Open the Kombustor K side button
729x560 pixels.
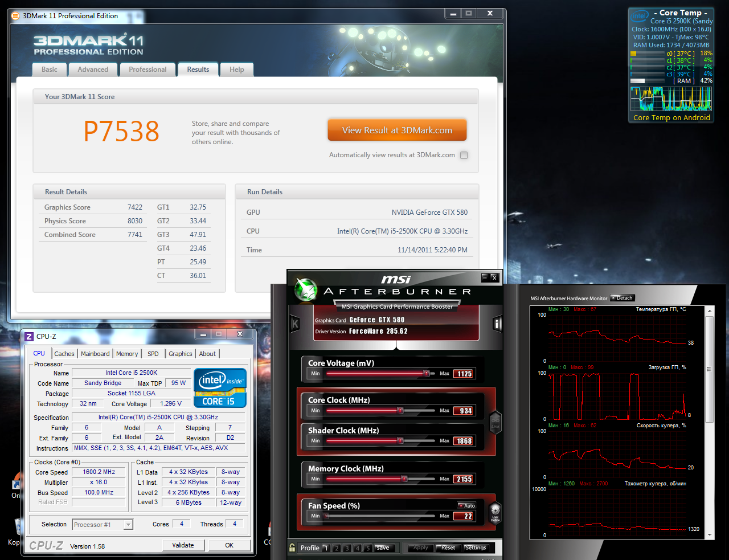295,324
